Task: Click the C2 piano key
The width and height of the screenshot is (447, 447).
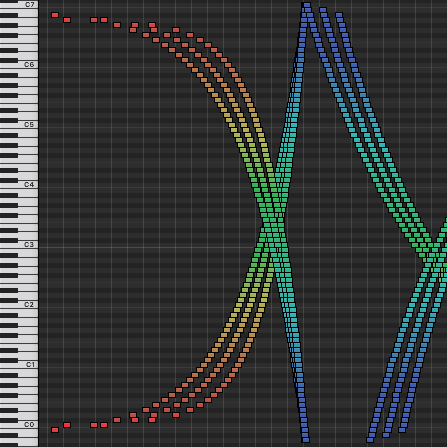Action: [x=19, y=304]
